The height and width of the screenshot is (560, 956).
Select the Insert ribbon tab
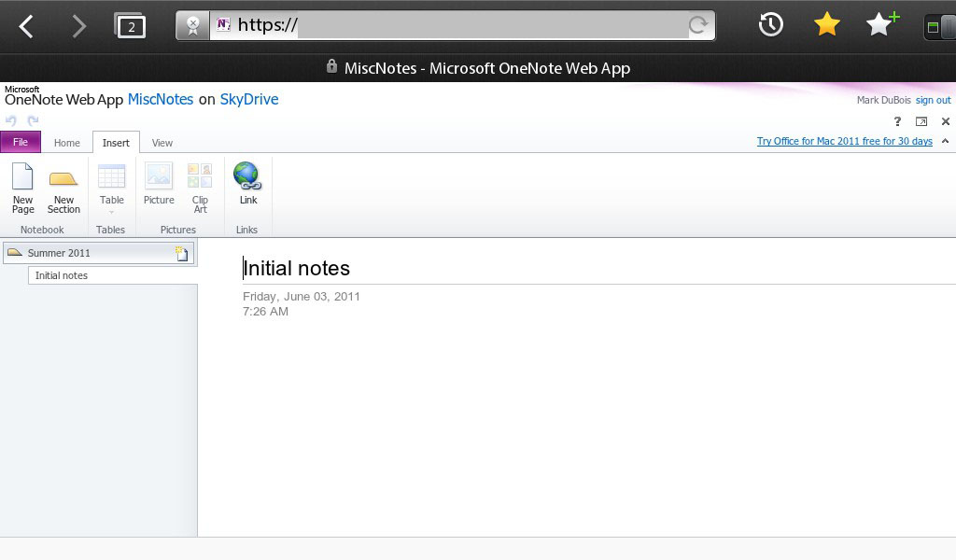point(116,143)
